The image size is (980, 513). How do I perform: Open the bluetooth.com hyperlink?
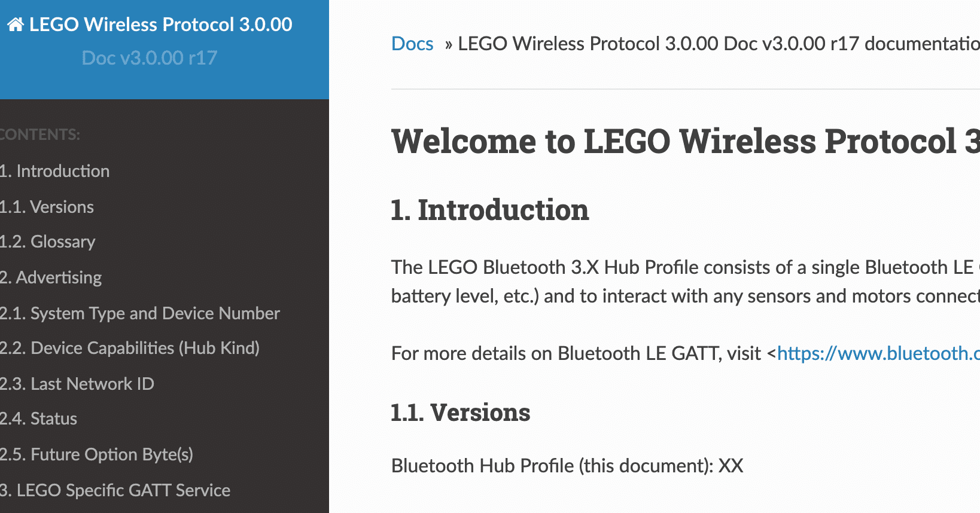pyautogui.click(x=878, y=353)
